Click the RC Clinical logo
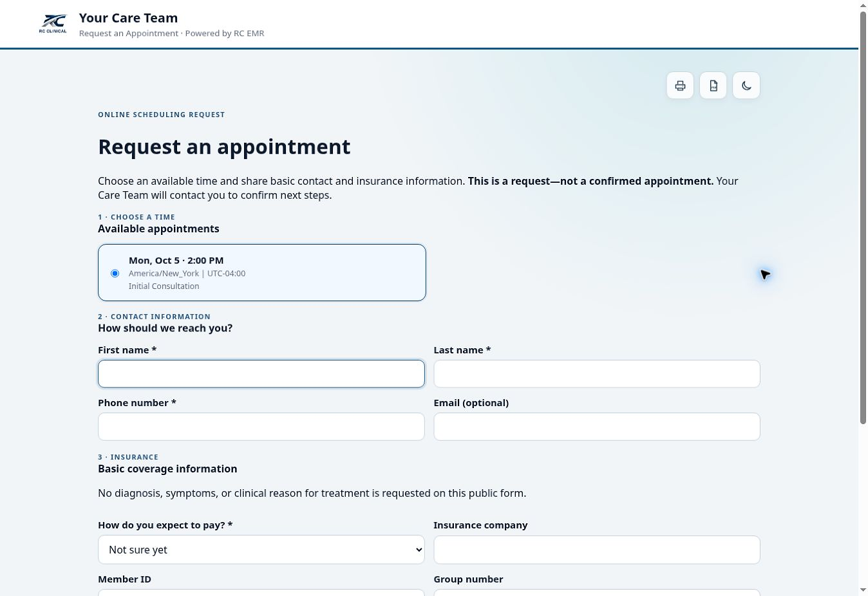This screenshot has height=596, width=868. (53, 24)
